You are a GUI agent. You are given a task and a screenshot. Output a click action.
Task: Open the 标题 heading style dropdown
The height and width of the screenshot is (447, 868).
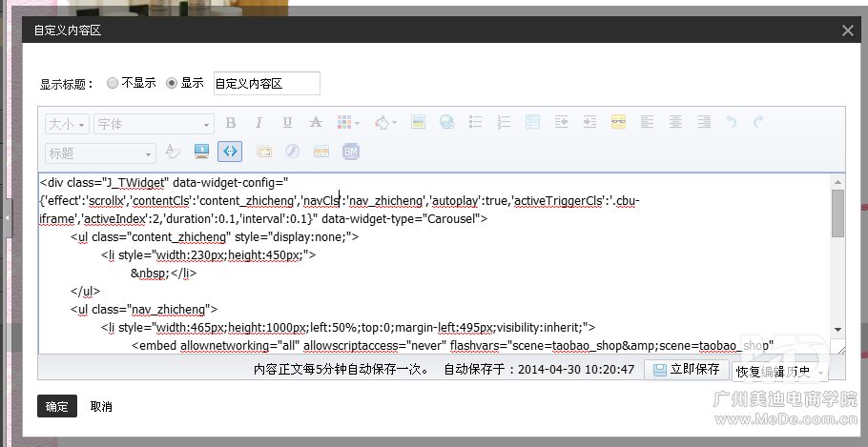pyautogui.click(x=100, y=153)
